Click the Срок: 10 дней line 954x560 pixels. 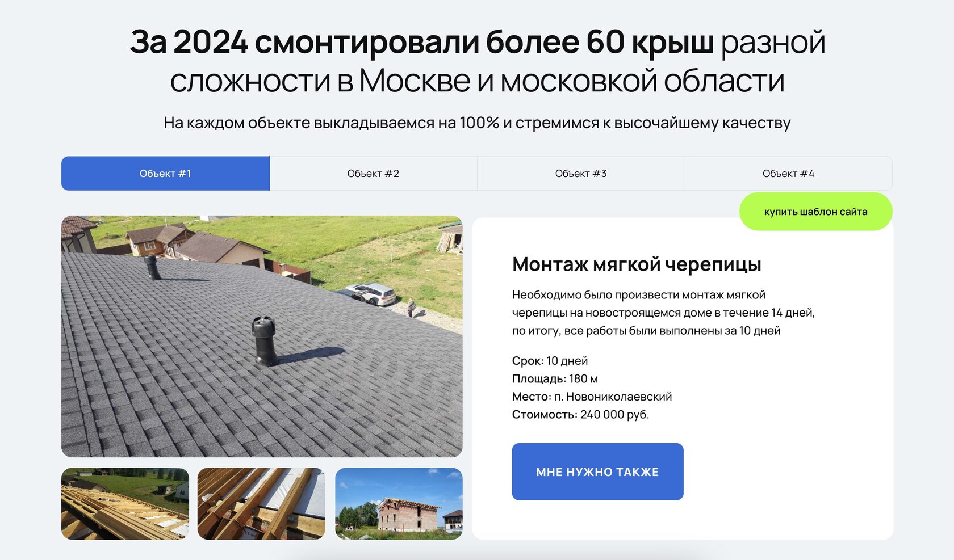coord(550,361)
